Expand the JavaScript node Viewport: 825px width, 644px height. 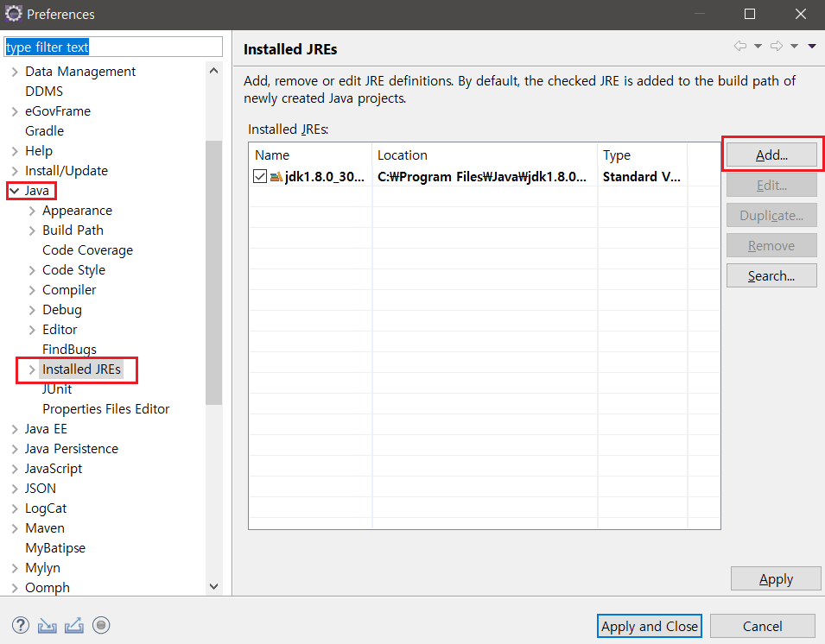click(15, 469)
